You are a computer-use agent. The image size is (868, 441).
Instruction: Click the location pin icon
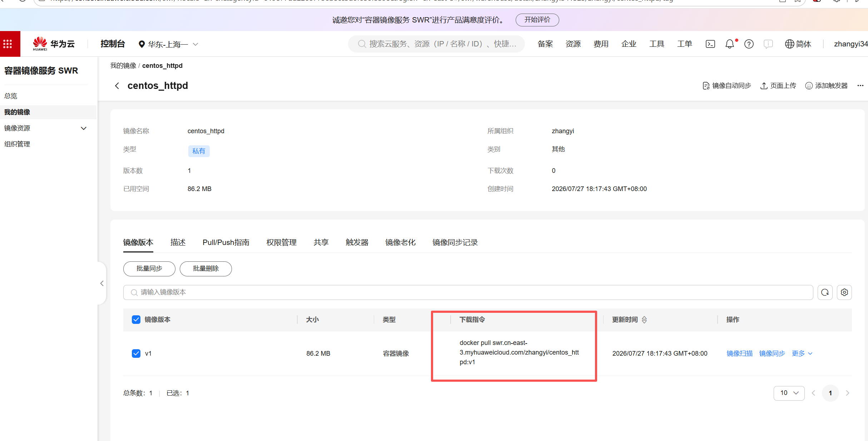(142, 44)
